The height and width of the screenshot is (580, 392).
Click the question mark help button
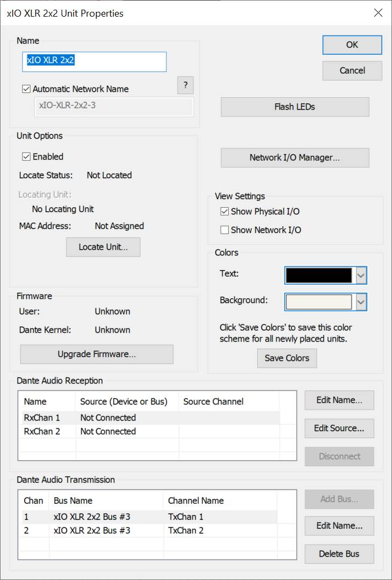tap(185, 85)
